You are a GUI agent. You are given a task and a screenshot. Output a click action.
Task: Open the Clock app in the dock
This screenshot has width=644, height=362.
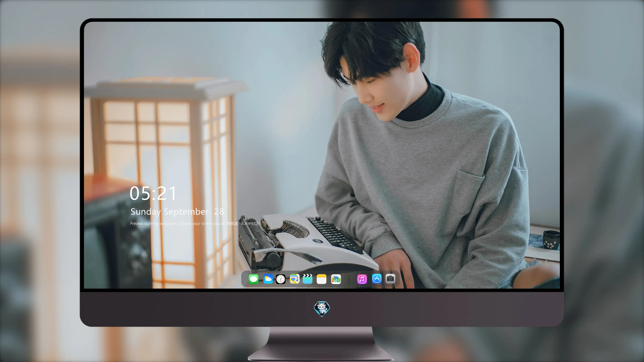coord(281,279)
